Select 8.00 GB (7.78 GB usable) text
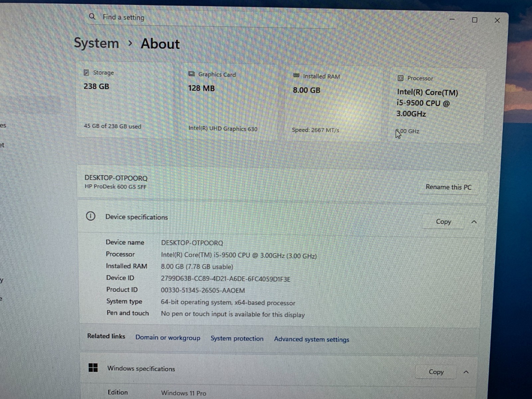Image resolution: width=532 pixels, height=399 pixels. pyautogui.click(x=197, y=267)
